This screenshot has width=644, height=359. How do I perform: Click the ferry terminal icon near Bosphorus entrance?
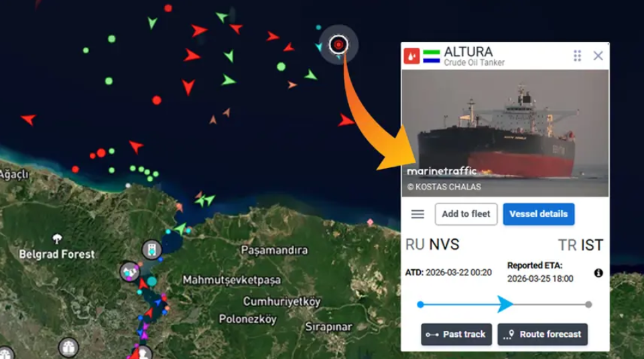click(x=151, y=249)
